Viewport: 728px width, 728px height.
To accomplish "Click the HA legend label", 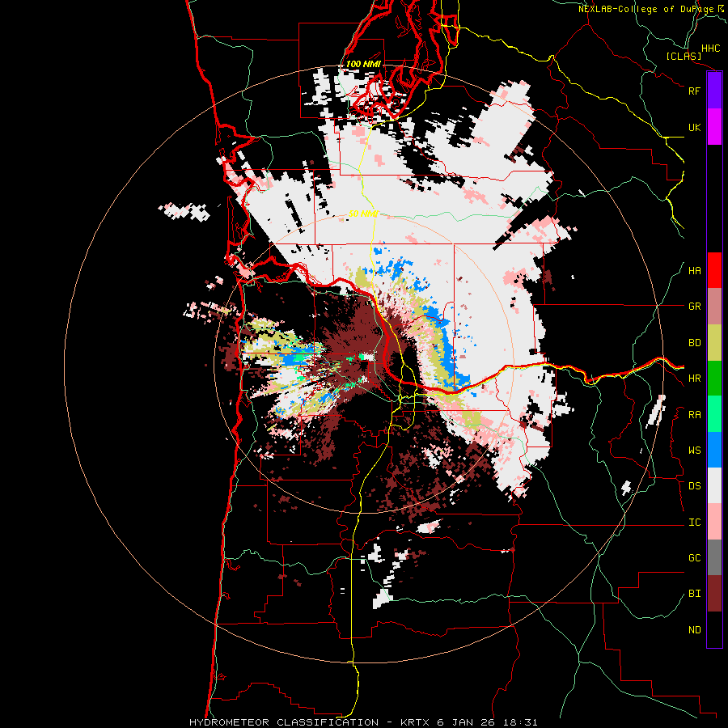I will pyautogui.click(x=694, y=271).
